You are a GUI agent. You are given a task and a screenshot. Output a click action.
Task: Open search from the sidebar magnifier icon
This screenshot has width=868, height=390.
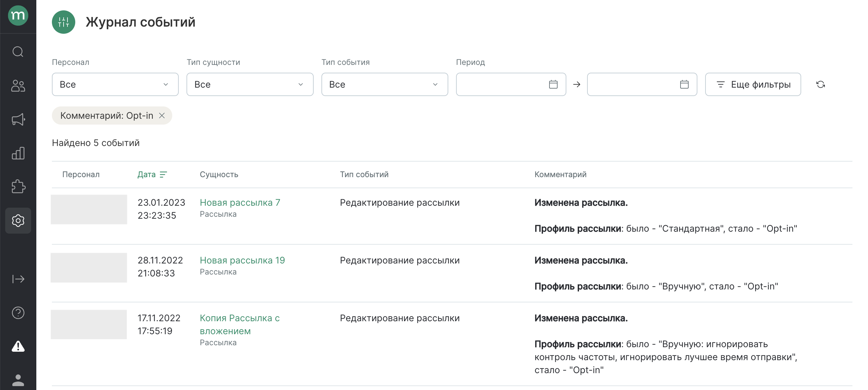point(18,52)
